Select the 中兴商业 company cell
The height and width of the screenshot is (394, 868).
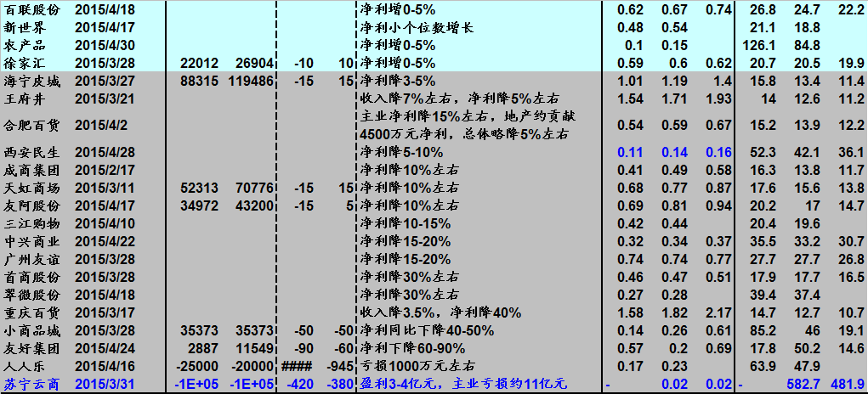[x=31, y=241]
